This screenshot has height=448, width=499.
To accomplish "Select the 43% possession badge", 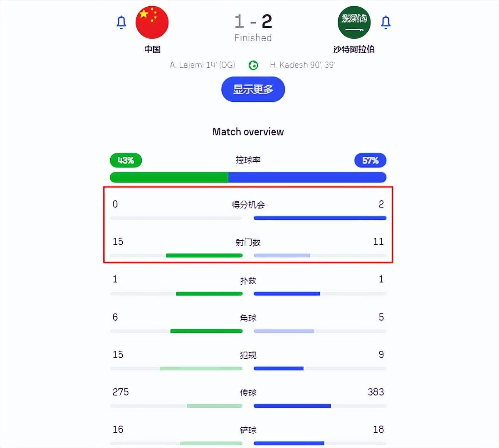I will pyautogui.click(x=126, y=160).
